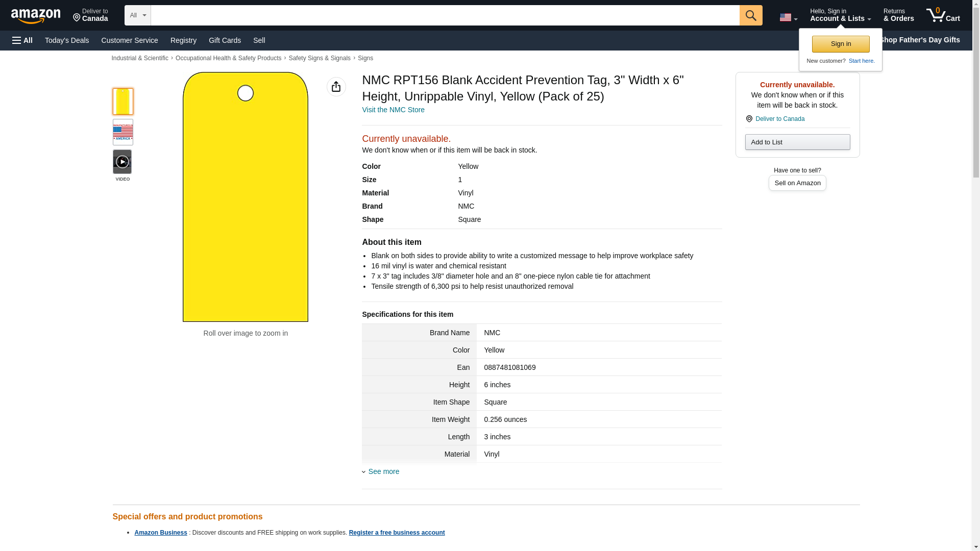Select the yellow tag thumbnail

[122, 101]
